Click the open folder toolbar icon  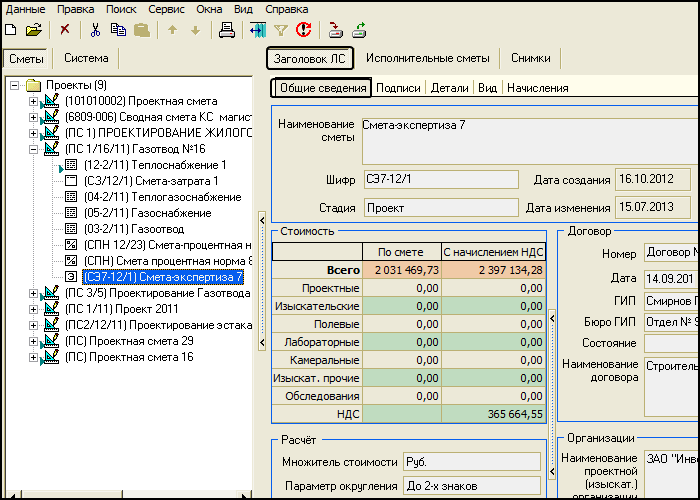34,30
